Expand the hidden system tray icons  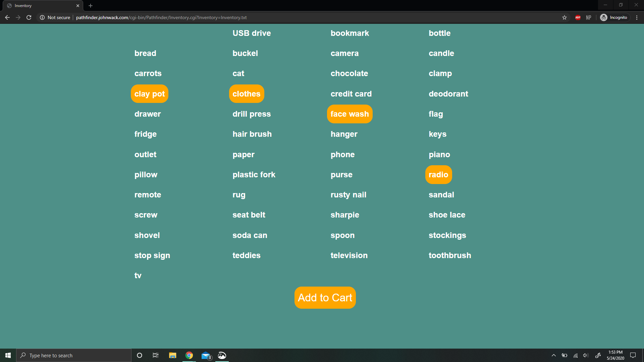[554, 355]
